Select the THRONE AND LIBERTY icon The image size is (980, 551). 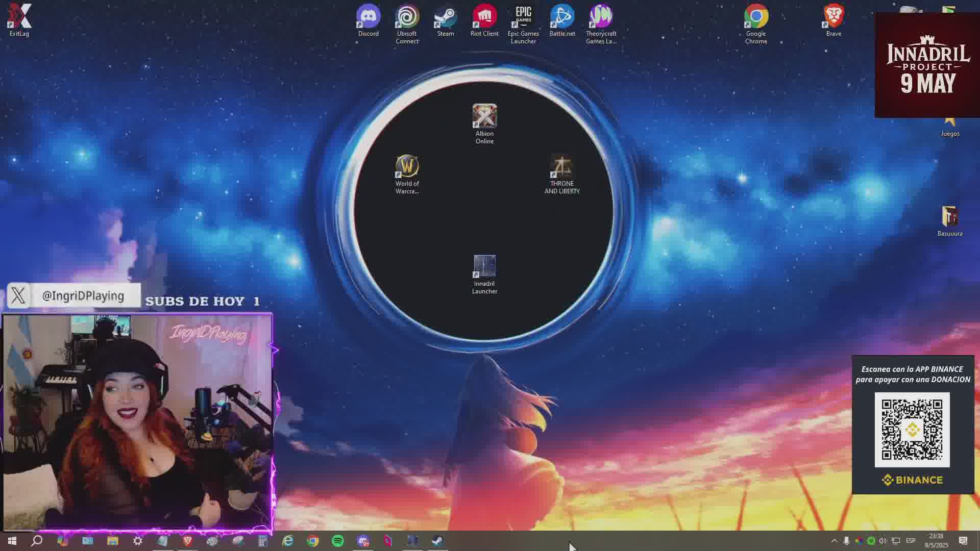(562, 174)
